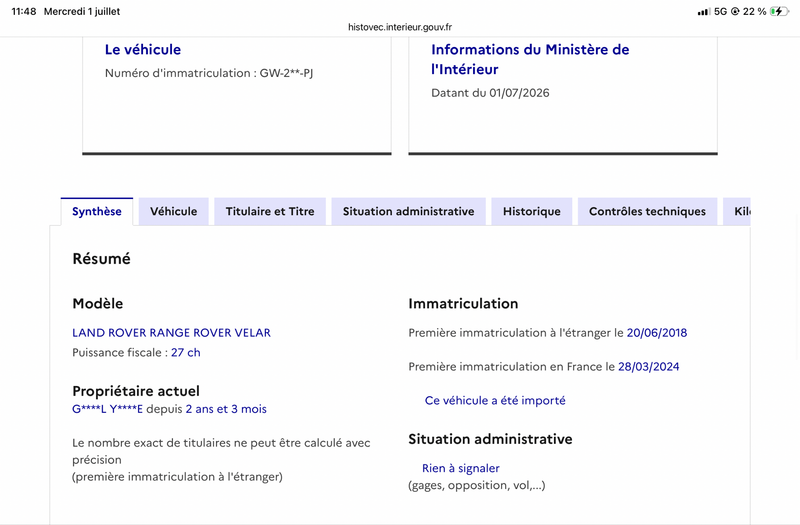Select the "Rien à signaler" status text
Image resolution: width=800 pixels, height=525 pixels.
461,468
